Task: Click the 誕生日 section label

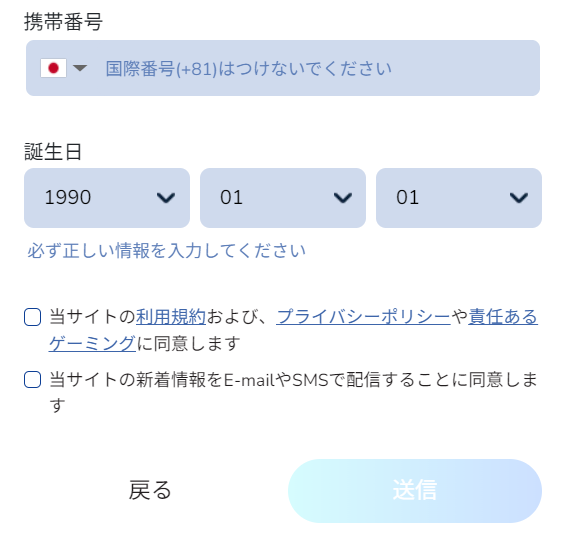Action: 53,151
